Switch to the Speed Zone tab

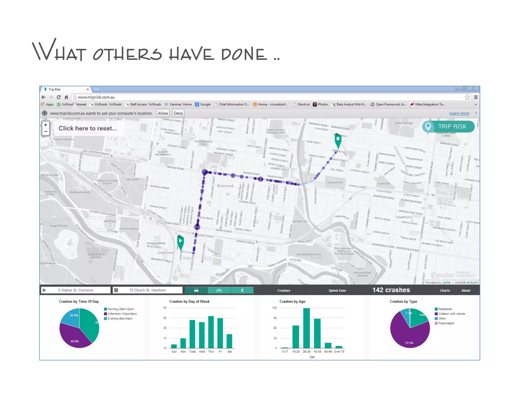pyautogui.click(x=337, y=290)
